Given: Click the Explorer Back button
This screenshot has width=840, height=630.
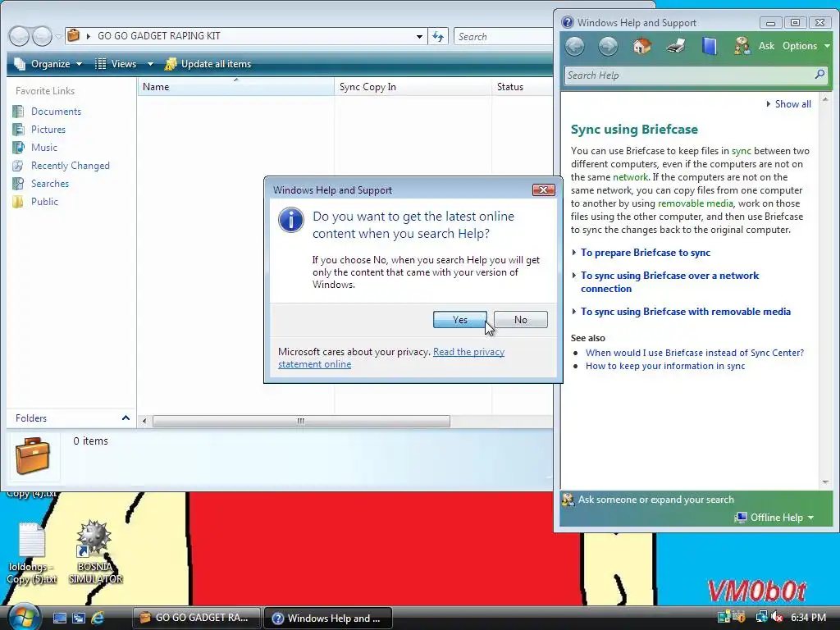Looking at the screenshot, I should point(20,36).
